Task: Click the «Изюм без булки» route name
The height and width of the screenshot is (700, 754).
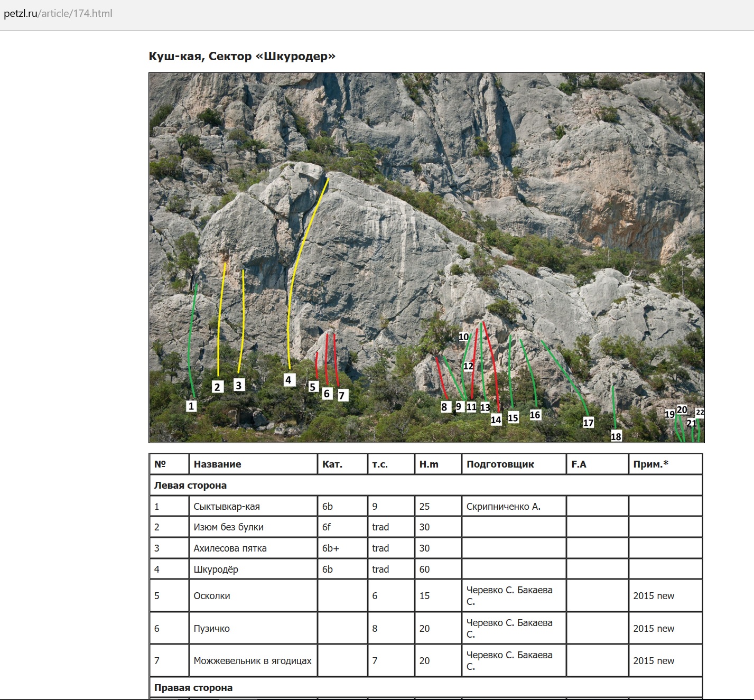Action: pyautogui.click(x=228, y=527)
